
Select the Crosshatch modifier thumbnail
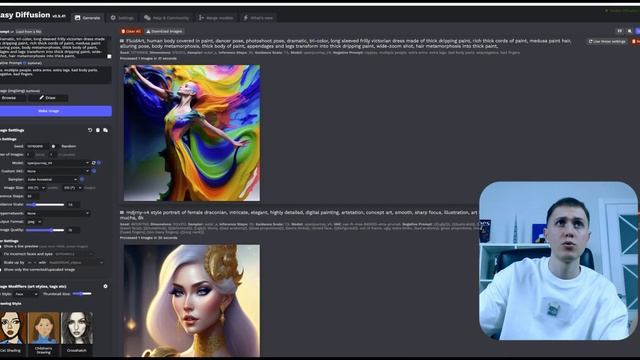(77, 328)
